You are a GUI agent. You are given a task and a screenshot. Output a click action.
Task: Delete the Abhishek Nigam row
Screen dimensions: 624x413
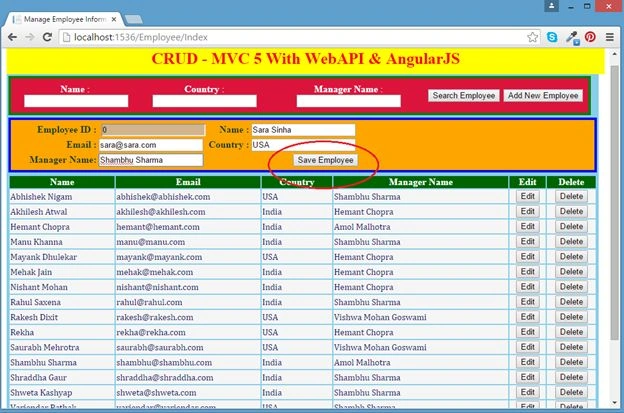coord(571,197)
